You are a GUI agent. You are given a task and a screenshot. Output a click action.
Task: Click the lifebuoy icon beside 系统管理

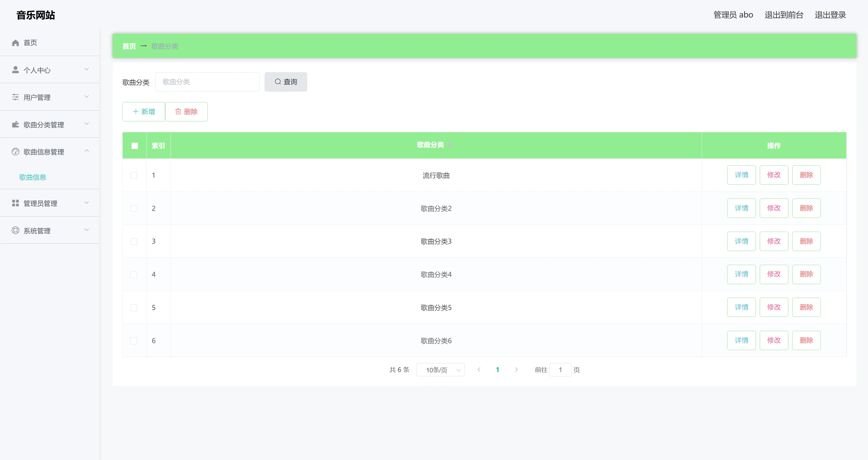click(15, 230)
